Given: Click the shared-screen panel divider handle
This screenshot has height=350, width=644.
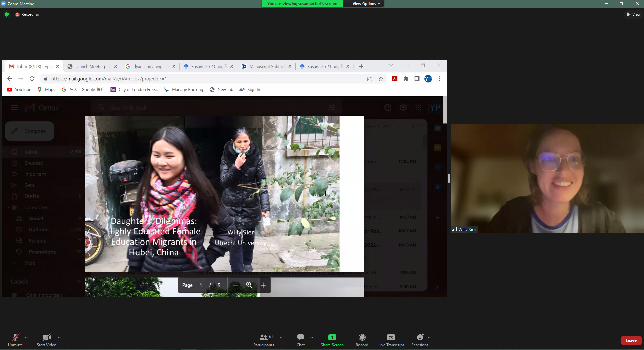Looking at the screenshot, I should click(x=449, y=178).
